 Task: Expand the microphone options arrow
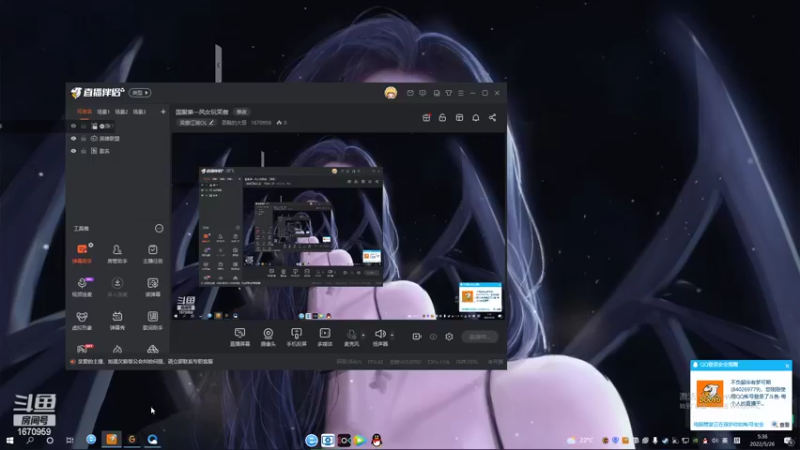[x=363, y=335]
